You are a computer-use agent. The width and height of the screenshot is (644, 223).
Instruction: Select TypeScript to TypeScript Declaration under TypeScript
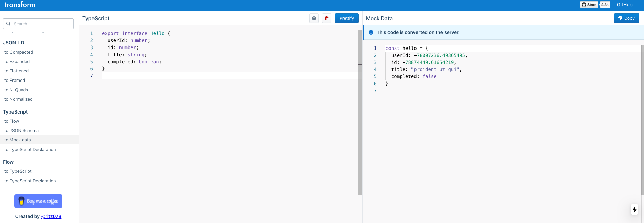[x=30, y=150]
